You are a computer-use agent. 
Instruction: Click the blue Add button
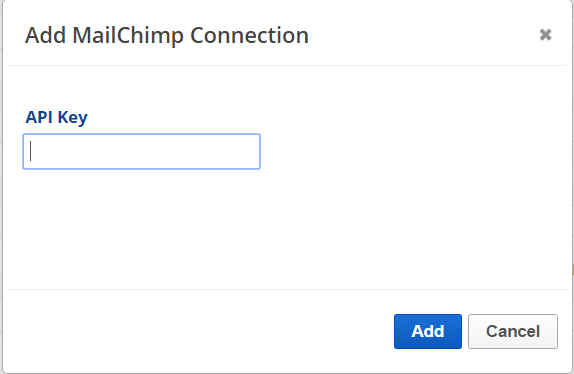428,331
